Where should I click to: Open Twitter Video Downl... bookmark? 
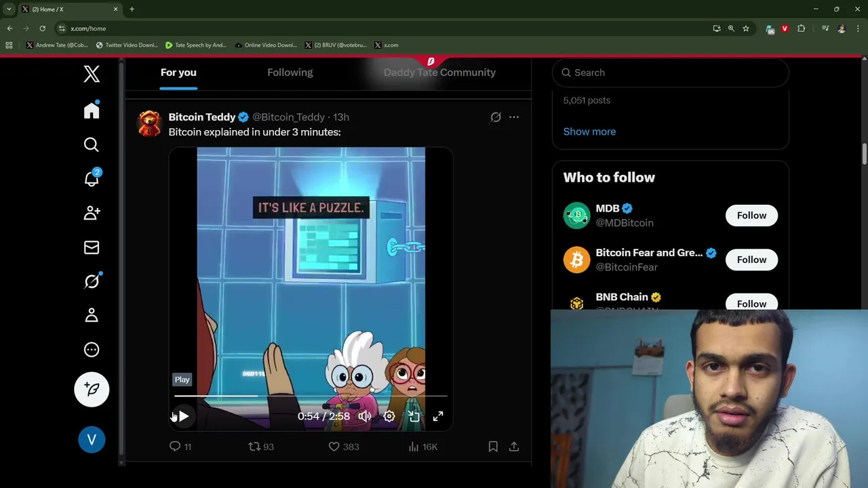point(127,45)
